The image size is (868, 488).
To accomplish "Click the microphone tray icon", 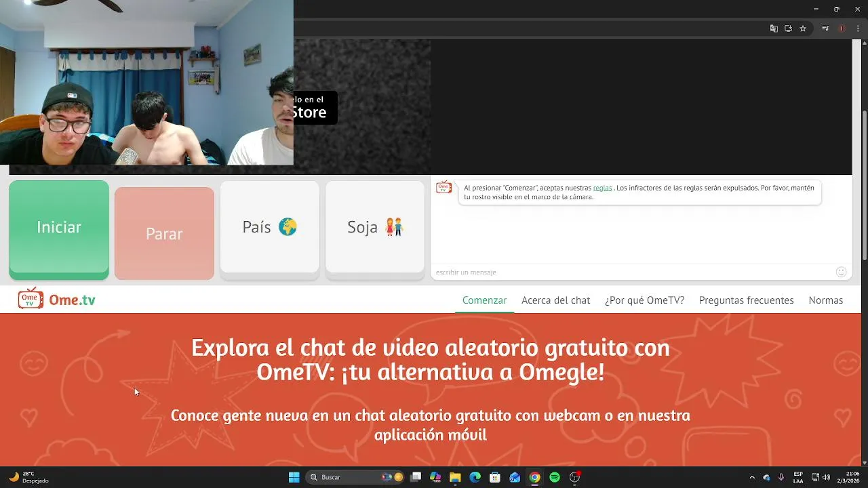I will [781, 477].
